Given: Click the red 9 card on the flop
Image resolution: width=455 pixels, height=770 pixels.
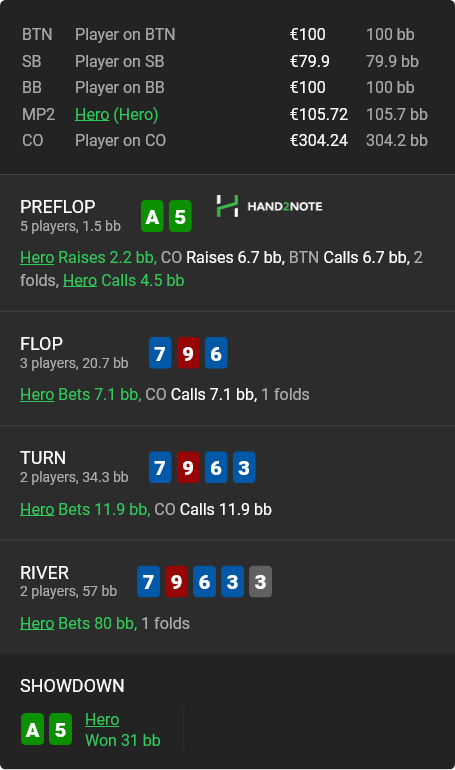Looking at the screenshot, I should coord(188,353).
